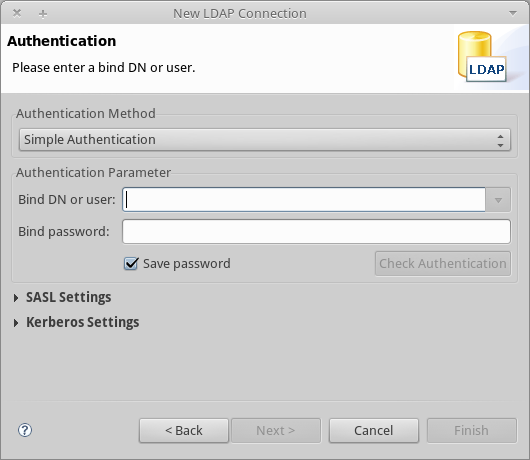Click the 'Authentication Method' group label
The image size is (530, 460).
coord(86,114)
